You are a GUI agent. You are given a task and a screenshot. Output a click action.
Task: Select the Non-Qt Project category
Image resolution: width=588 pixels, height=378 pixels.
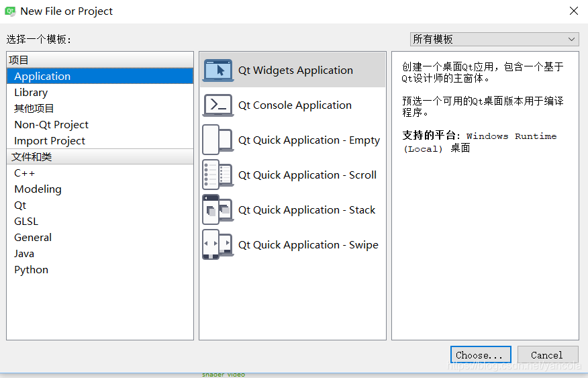click(x=100, y=124)
